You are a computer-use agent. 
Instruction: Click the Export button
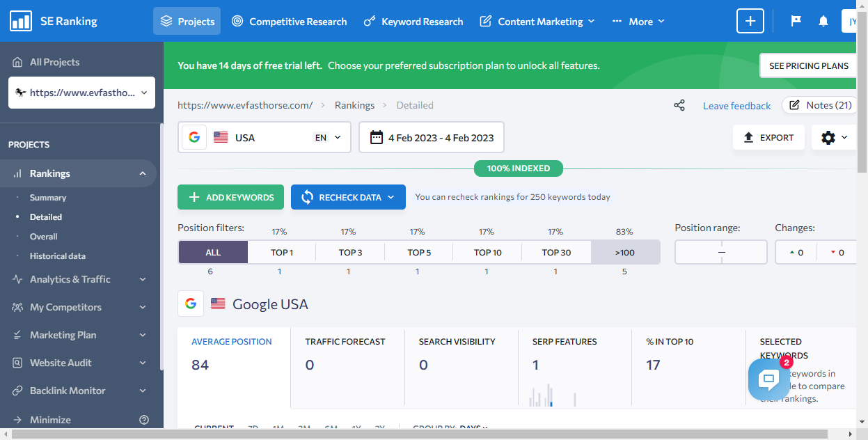coord(768,137)
